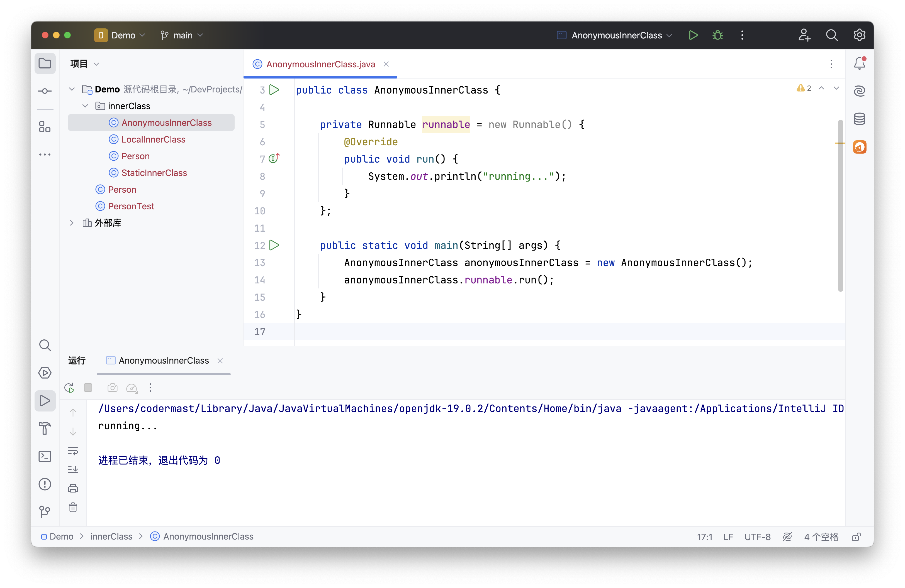Image resolution: width=905 pixels, height=588 pixels.
Task: Click the Demo breadcrumb in status bar
Action: coord(58,537)
